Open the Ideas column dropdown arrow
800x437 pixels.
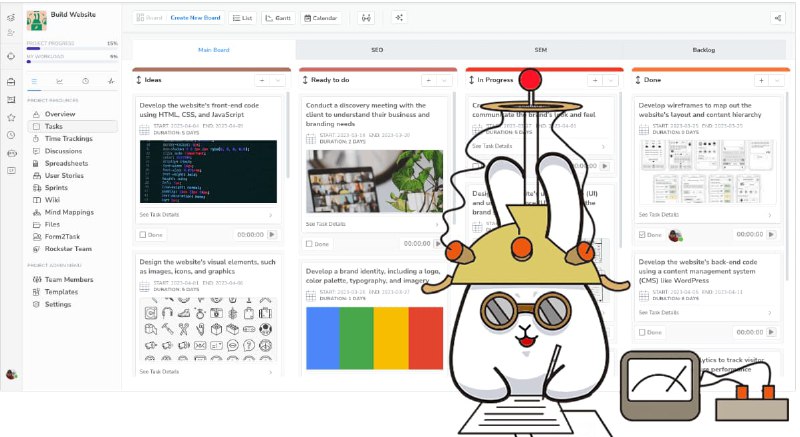tap(275, 79)
